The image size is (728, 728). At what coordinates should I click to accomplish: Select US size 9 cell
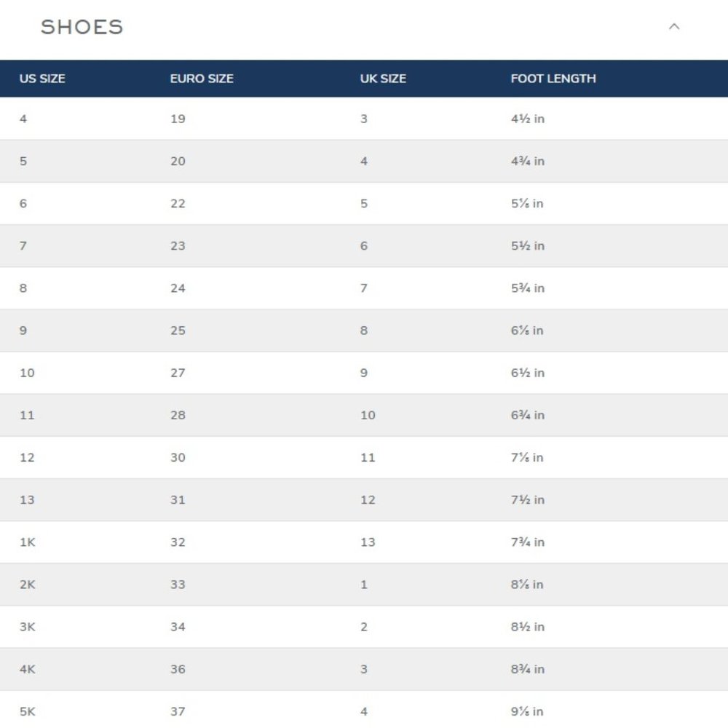[23, 331]
